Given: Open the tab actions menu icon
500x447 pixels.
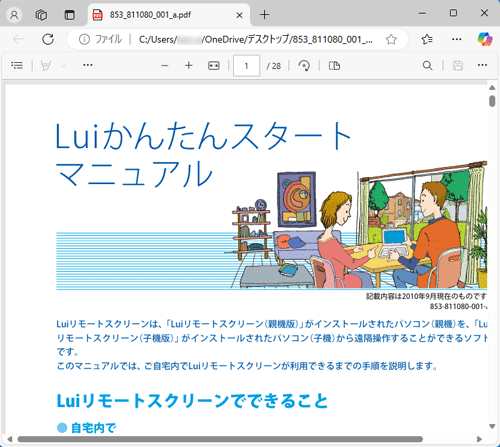Looking at the screenshot, I should (69, 15).
